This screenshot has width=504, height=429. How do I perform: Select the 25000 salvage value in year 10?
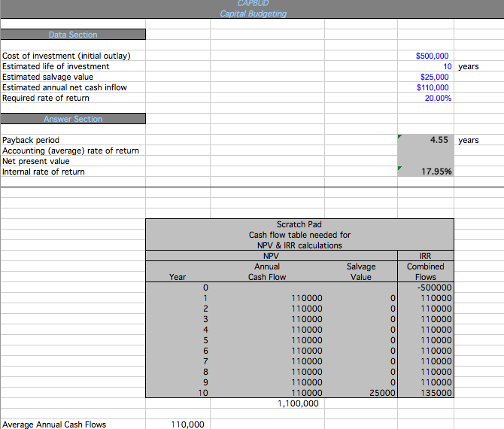(x=361, y=393)
